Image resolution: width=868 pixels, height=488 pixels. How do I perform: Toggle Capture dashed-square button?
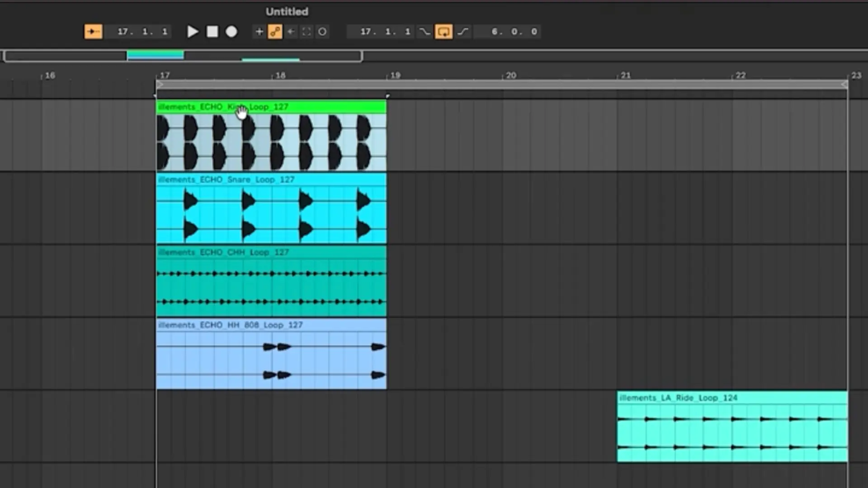coord(307,32)
